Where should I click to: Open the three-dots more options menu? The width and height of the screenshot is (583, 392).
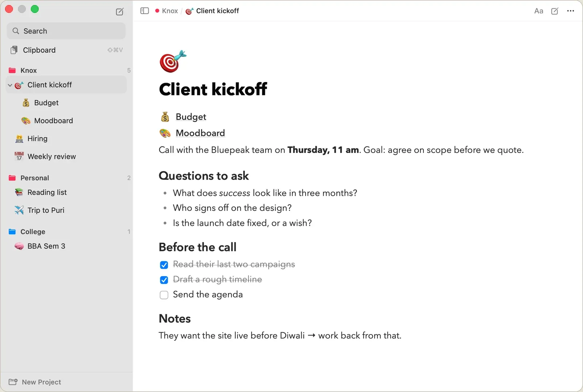(x=571, y=11)
